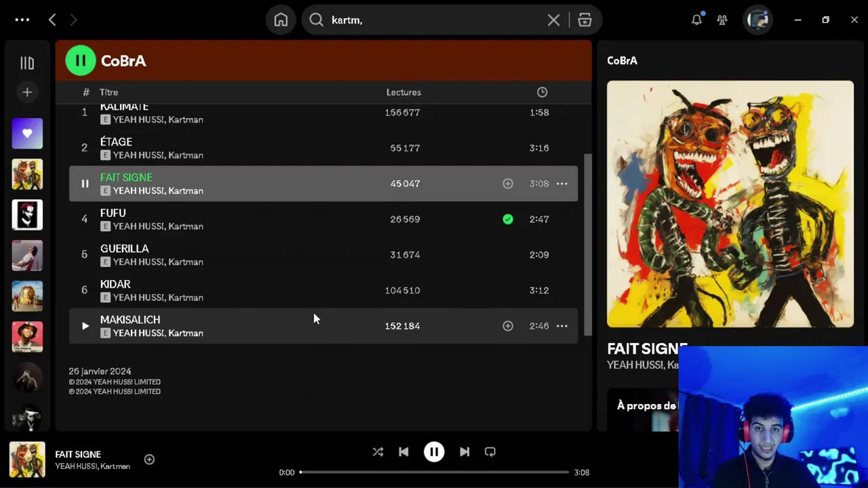Open CoBrA title in right panel
The image size is (868, 488).
(622, 60)
